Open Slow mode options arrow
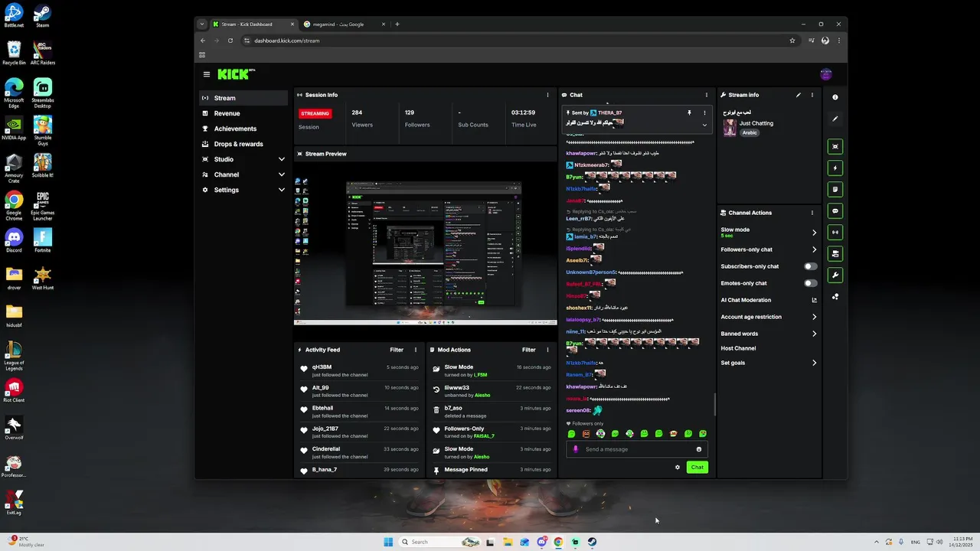Viewport: 980px width, 551px height. click(x=814, y=232)
